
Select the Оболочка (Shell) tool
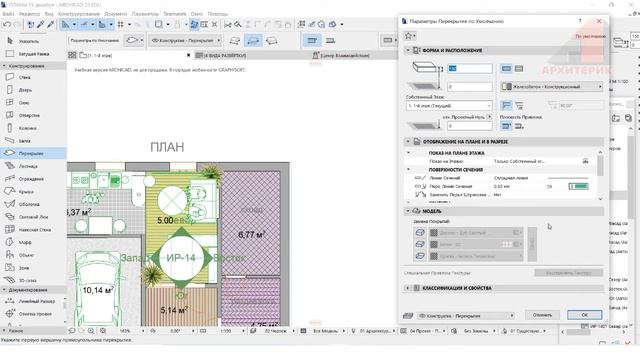(x=33, y=204)
